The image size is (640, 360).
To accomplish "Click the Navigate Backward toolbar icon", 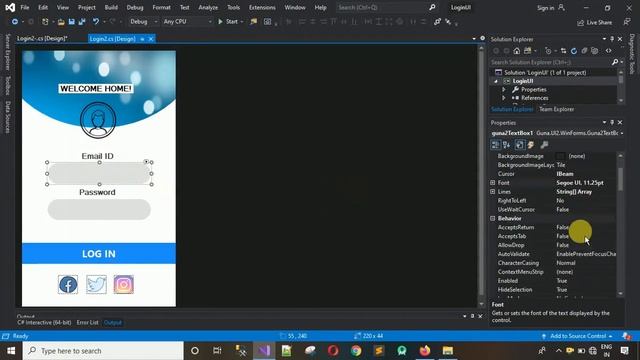I will pos(15,22).
